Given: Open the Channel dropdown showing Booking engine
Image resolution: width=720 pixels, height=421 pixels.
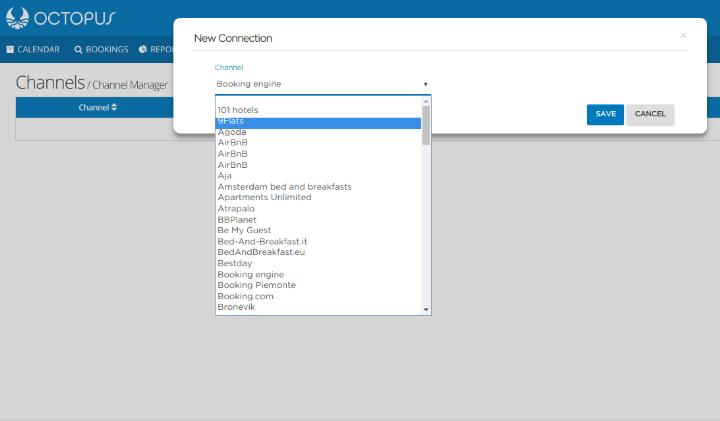Looking at the screenshot, I should [x=323, y=84].
